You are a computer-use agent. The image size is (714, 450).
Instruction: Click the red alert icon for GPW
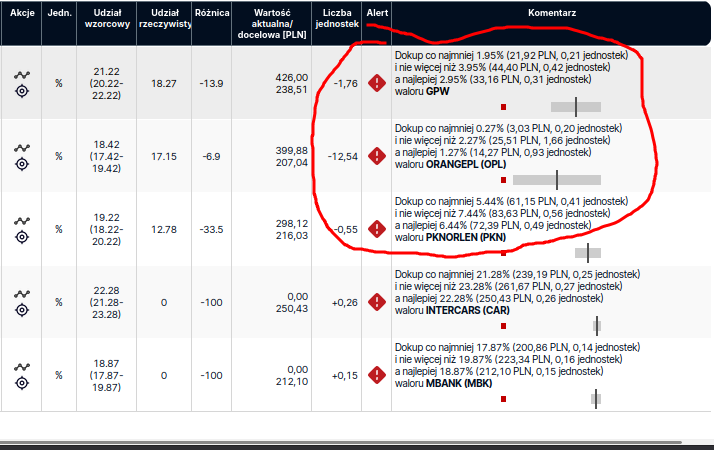pyautogui.click(x=377, y=83)
